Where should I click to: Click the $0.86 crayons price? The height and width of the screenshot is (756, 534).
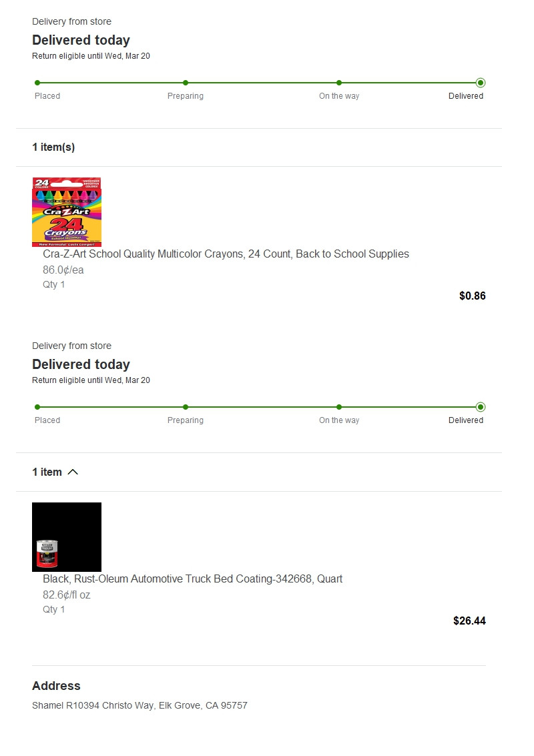472,296
